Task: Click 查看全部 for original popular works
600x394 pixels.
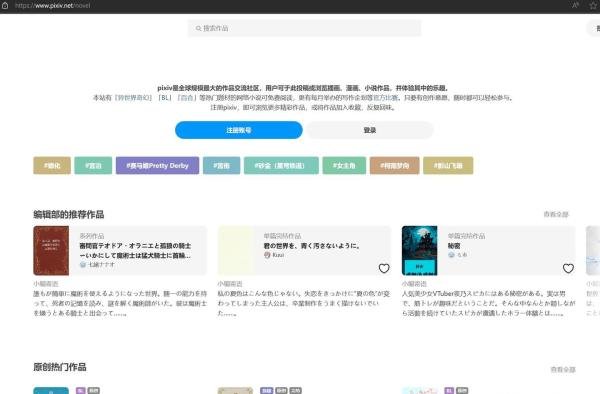Action: pyautogui.click(x=563, y=370)
